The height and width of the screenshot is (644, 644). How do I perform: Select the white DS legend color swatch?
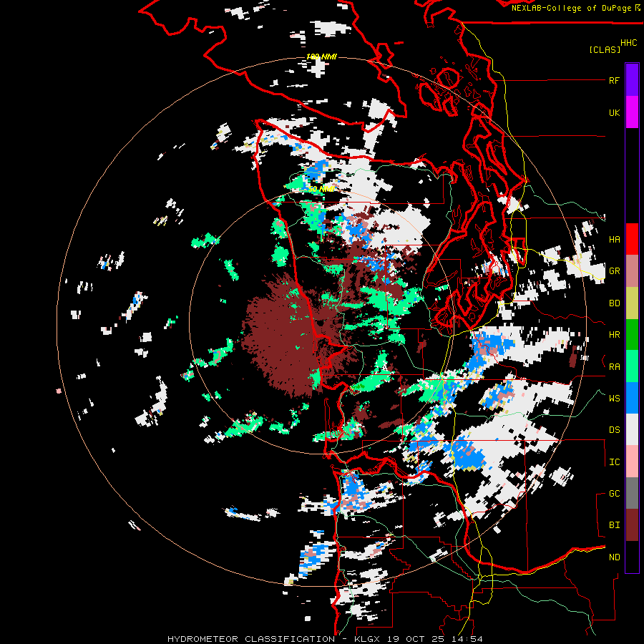(632, 429)
